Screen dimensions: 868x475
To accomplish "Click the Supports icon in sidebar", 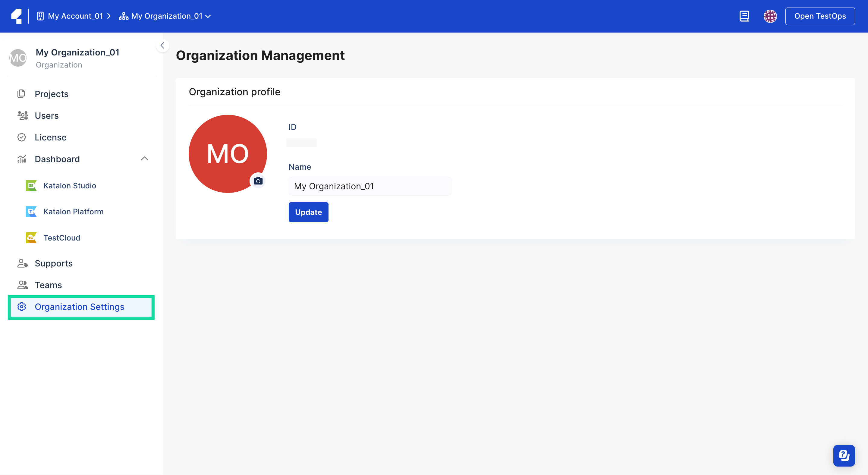I will tap(22, 263).
